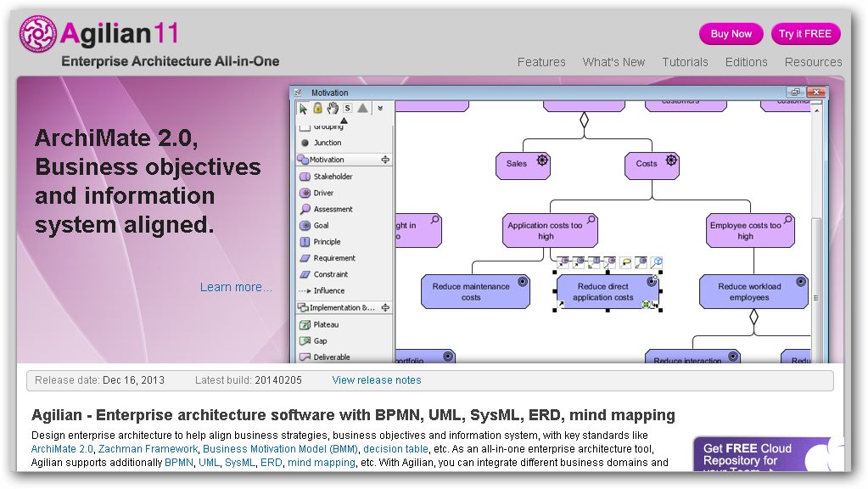Viewport: 868px width, 489px height.
Task: Select the Sales driver node
Action: click(523, 166)
